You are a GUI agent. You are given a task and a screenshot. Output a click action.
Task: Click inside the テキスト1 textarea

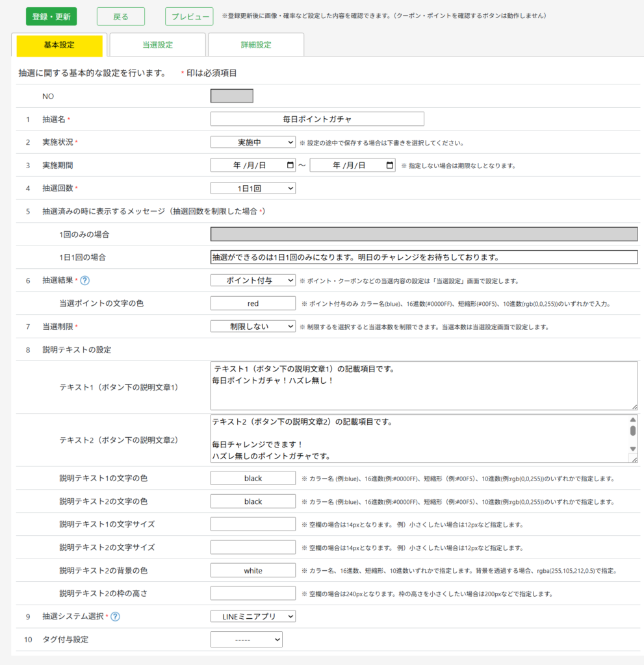424,386
